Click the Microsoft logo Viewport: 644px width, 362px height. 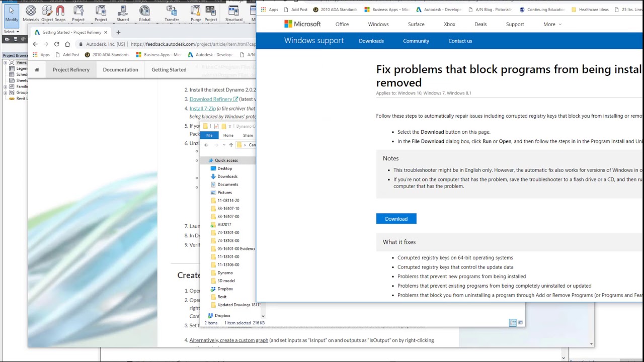tap(302, 24)
